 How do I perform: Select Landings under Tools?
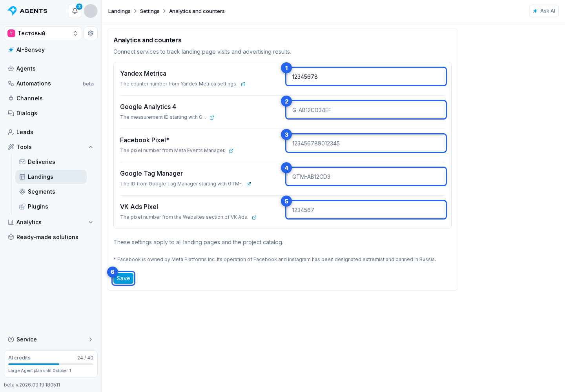click(x=51, y=177)
